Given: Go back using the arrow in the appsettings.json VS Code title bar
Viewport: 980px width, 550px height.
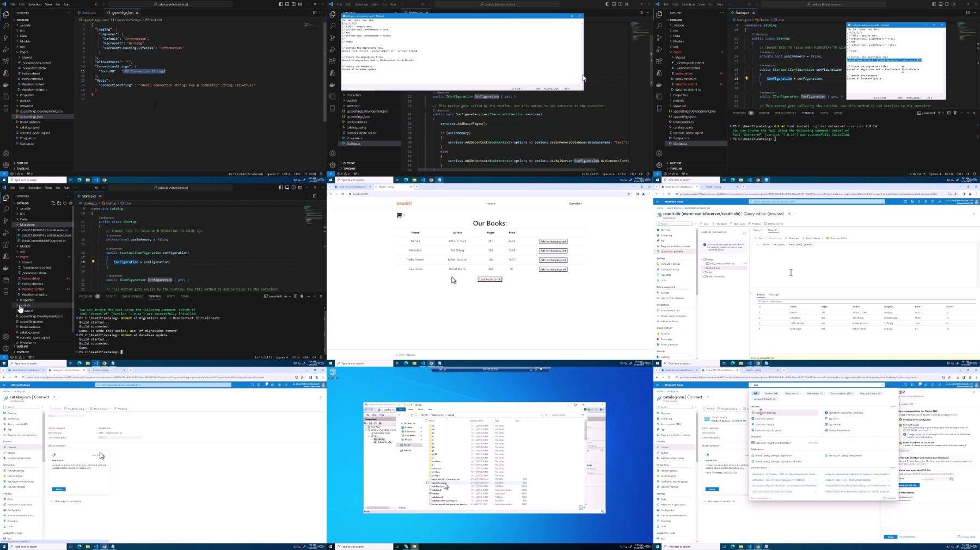Looking at the screenshot, I should 96,4.
